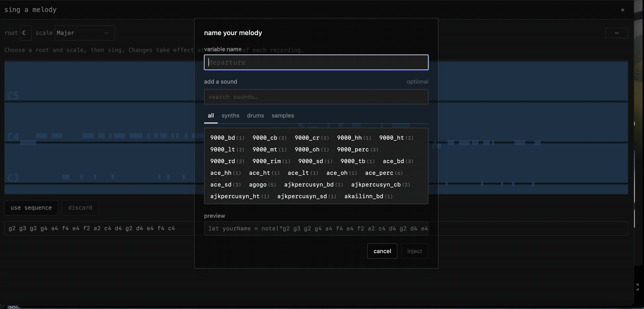Select the all sounds tab
This screenshot has width=644, height=309.
[x=211, y=116]
